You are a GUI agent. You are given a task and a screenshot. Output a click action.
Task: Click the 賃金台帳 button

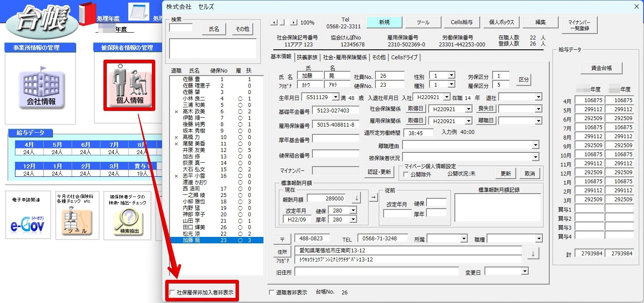click(601, 68)
